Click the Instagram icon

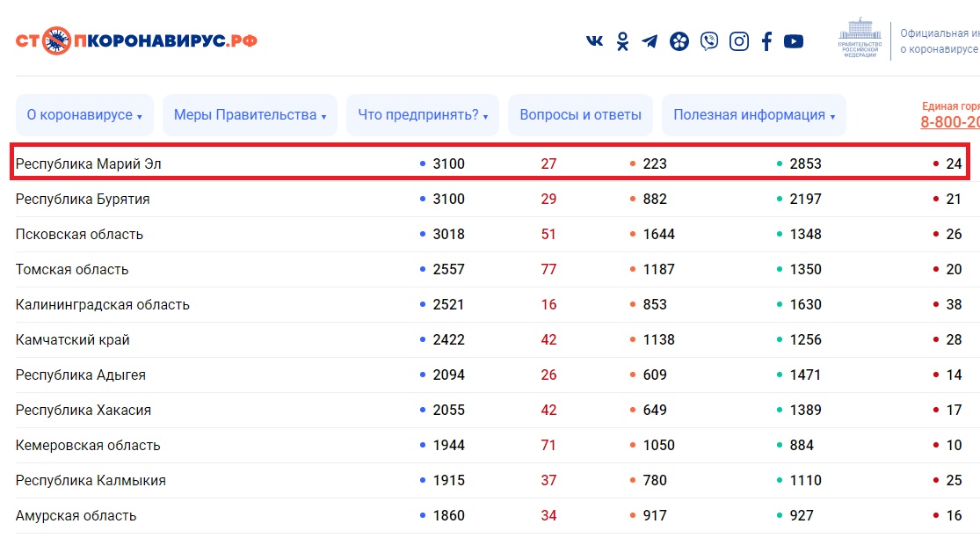click(x=737, y=40)
